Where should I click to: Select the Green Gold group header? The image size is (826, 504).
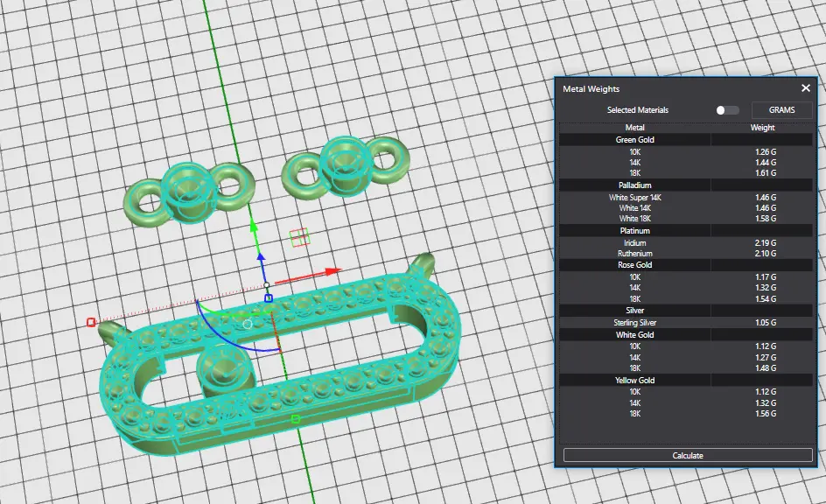(x=634, y=140)
